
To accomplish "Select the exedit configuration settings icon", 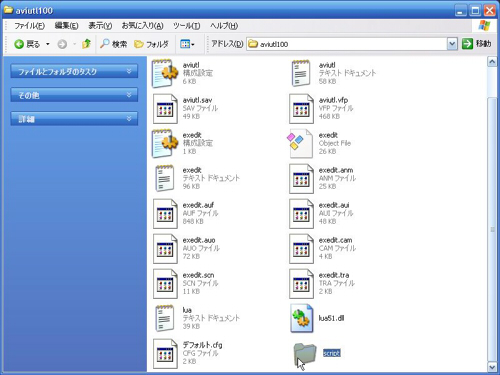I will tap(165, 143).
